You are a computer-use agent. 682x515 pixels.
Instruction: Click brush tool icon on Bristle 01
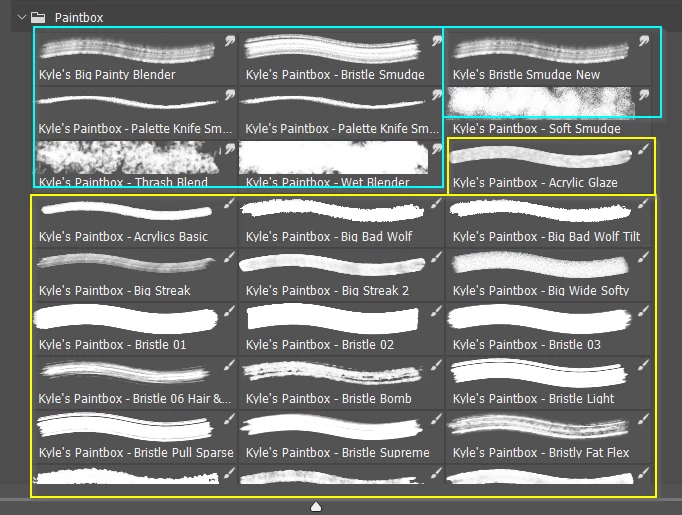coord(230,311)
